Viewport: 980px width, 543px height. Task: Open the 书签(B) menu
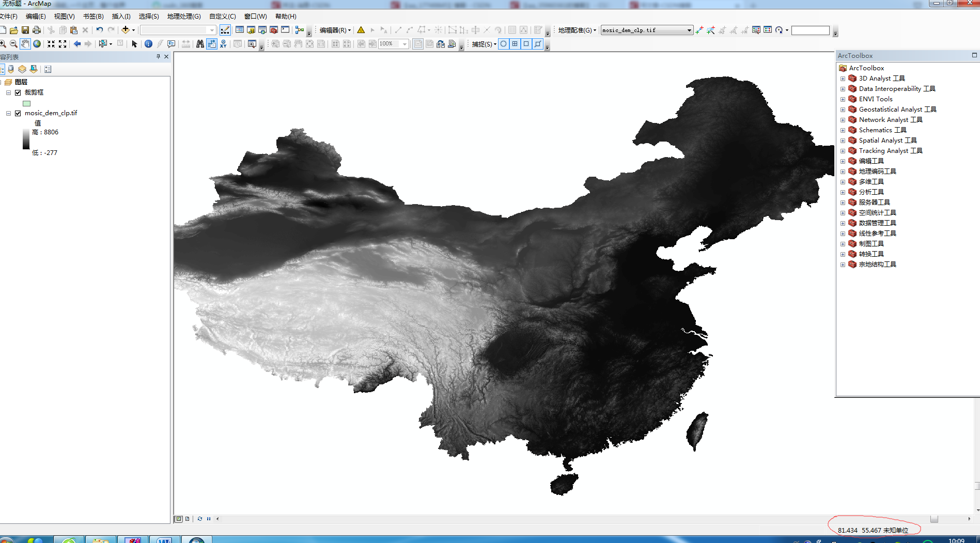tap(93, 17)
